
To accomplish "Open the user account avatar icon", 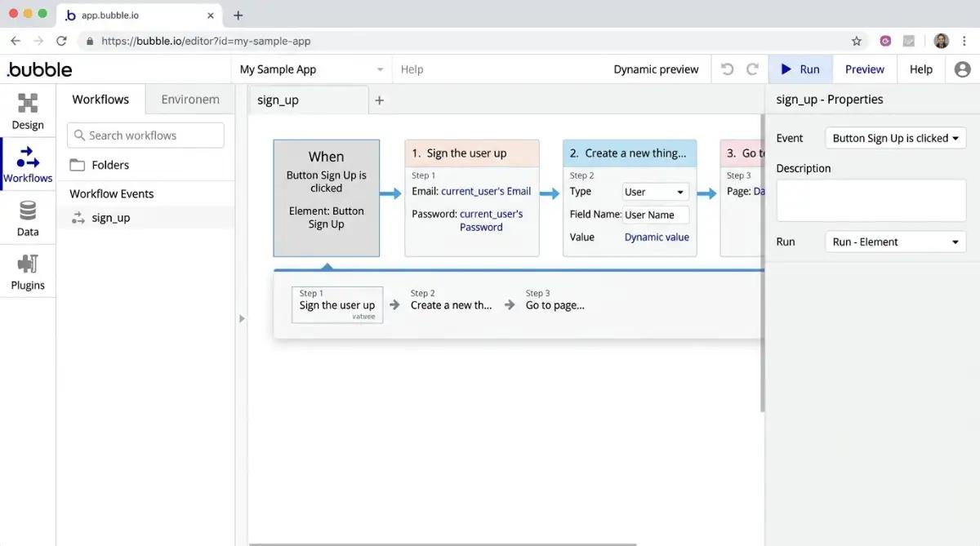I will pyautogui.click(x=962, y=69).
